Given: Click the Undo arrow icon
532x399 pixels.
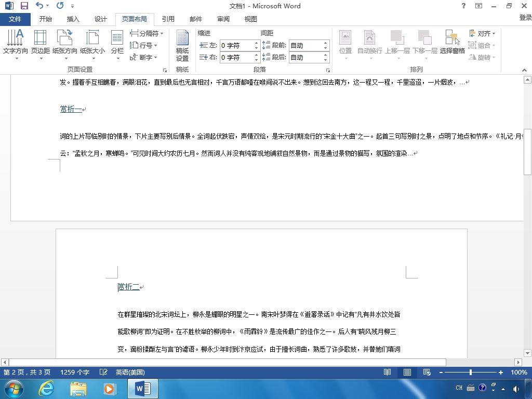Looking at the screenshot, I should [39, 5].
